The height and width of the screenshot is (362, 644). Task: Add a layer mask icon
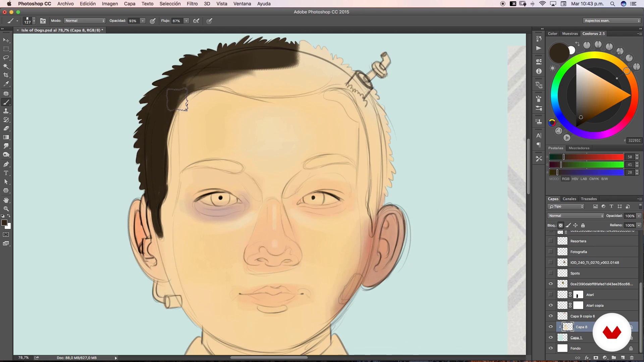click(x=596, y=358)
